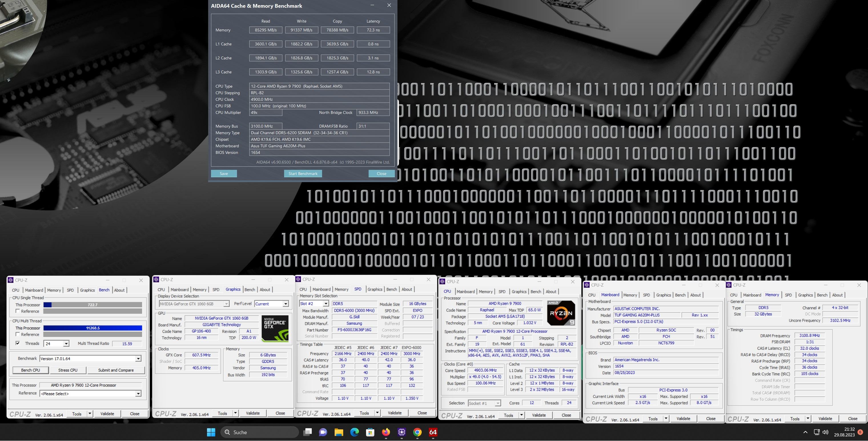
Task: Open the Threads count dropdown
Action: click(66, 344)
